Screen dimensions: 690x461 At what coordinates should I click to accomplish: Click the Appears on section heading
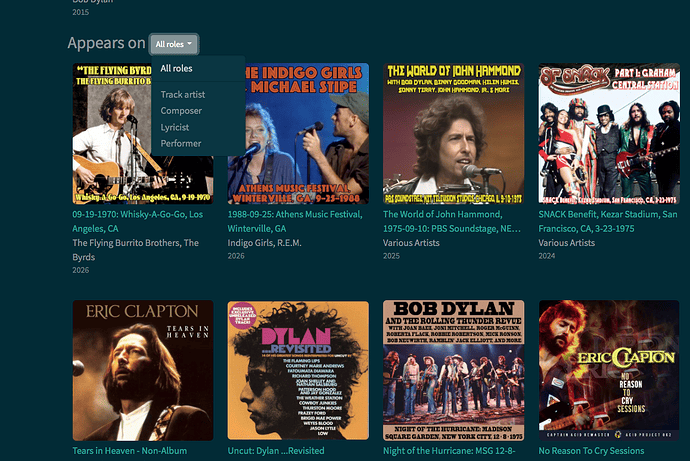106,43
